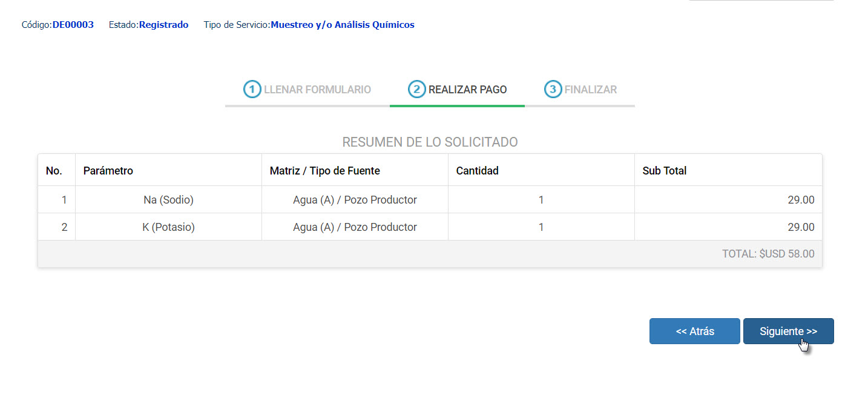Switch to the FINALIZAR step tab
This screenshot has height=409, width=868.
(580, 90)
